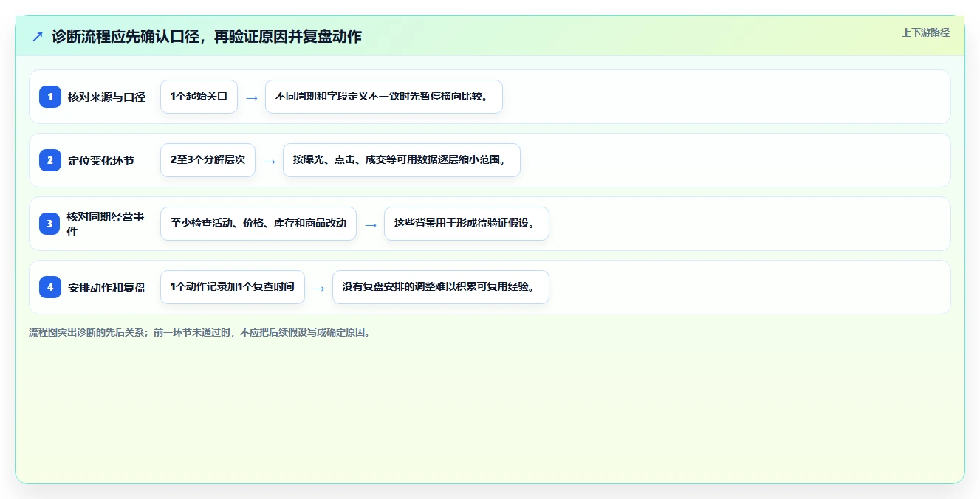Image resolution: width=980 pixels, height=499 pixels.
Task: Select the 安排动作和复盘 step label
Action: pos(106,287)
